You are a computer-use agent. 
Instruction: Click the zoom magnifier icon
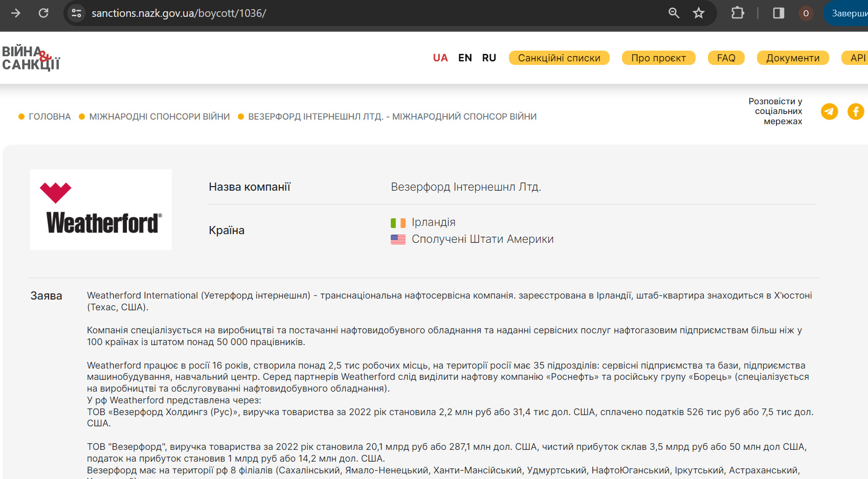[674, 13]
